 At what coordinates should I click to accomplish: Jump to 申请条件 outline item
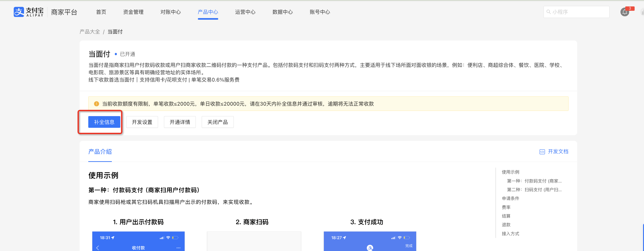pos(510,199)
